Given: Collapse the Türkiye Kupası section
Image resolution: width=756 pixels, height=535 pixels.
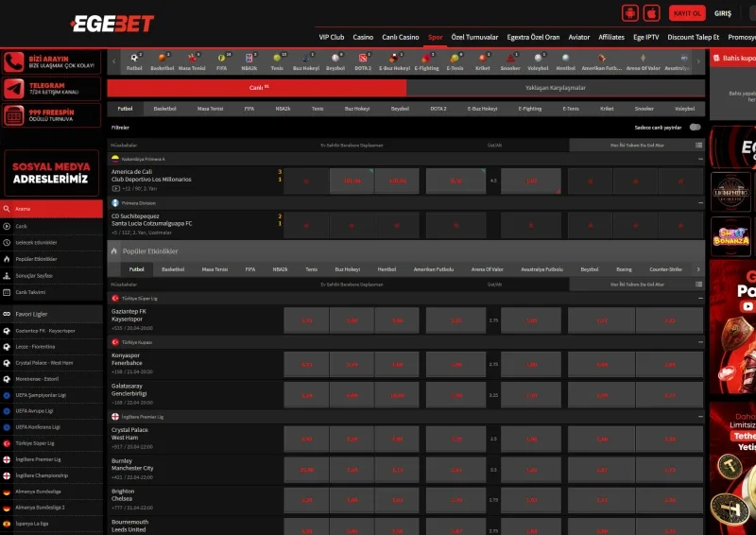Looking at the screenshot, I should tap(700, 342).
